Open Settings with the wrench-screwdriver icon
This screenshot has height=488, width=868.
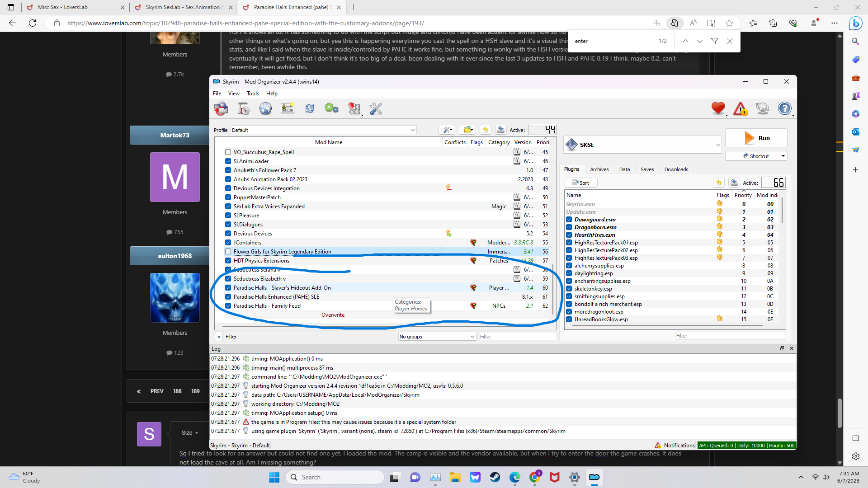tap(376, 108)
